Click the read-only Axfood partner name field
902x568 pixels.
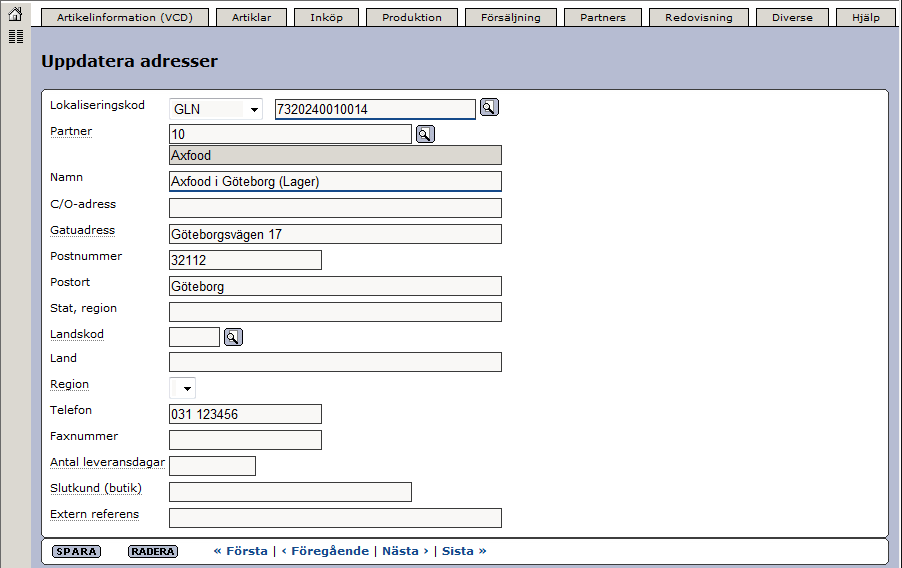pos(335,155)
